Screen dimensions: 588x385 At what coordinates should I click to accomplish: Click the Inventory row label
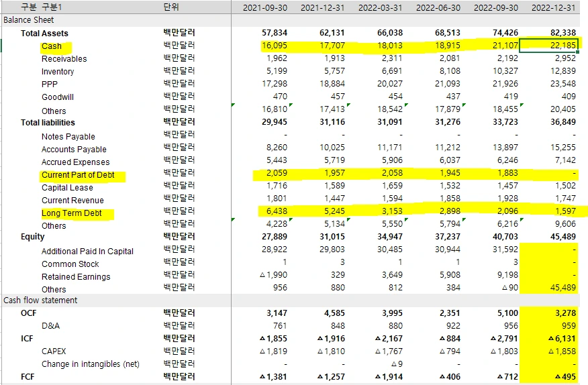[x=58, y=72]
